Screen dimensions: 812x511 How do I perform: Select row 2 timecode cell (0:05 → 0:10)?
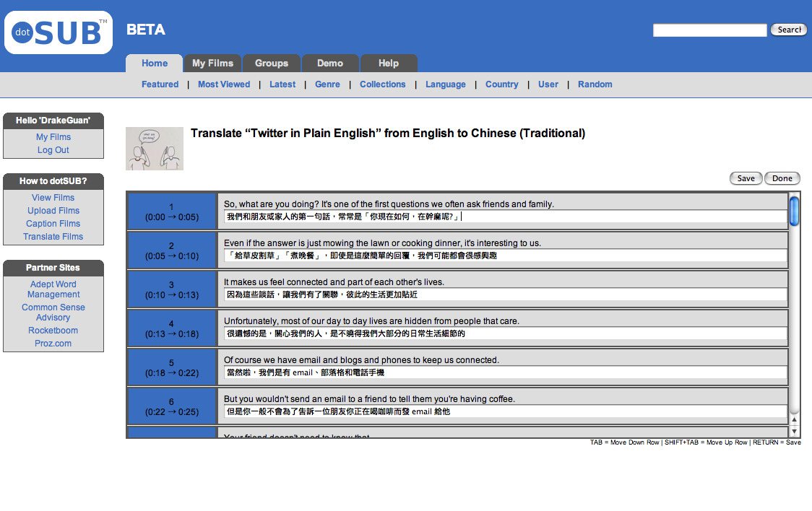(171, 250)
